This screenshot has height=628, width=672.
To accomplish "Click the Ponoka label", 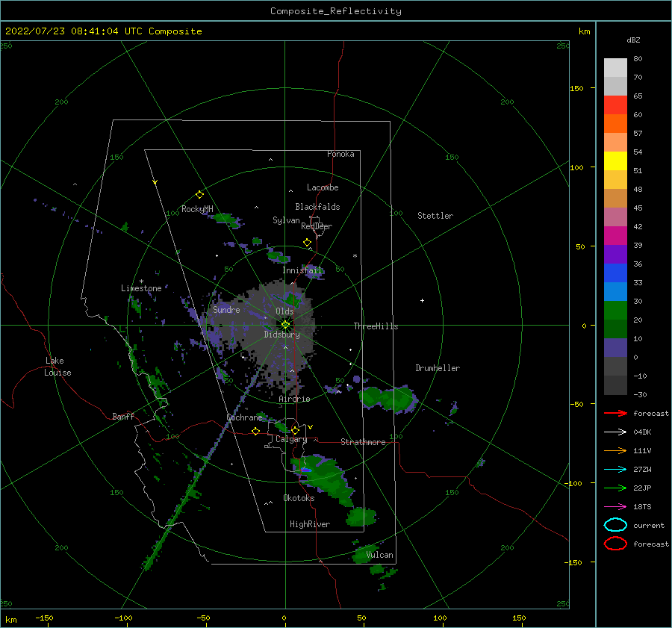I will click(340, 154).
